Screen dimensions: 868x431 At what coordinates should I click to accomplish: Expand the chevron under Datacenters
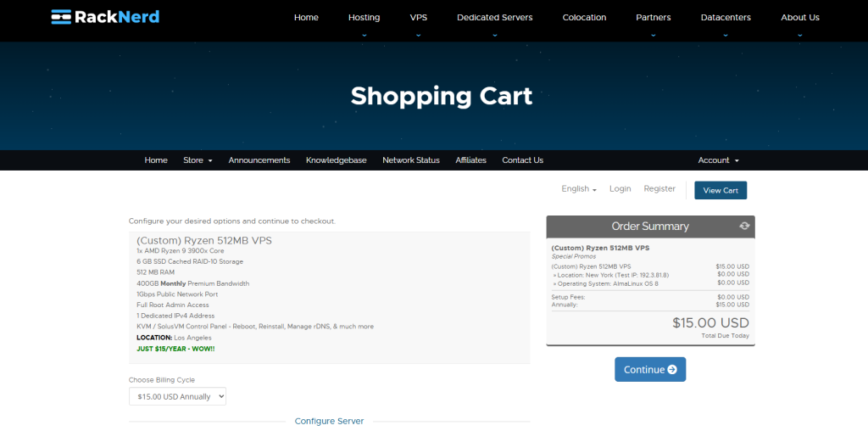(x=726, y=34)
